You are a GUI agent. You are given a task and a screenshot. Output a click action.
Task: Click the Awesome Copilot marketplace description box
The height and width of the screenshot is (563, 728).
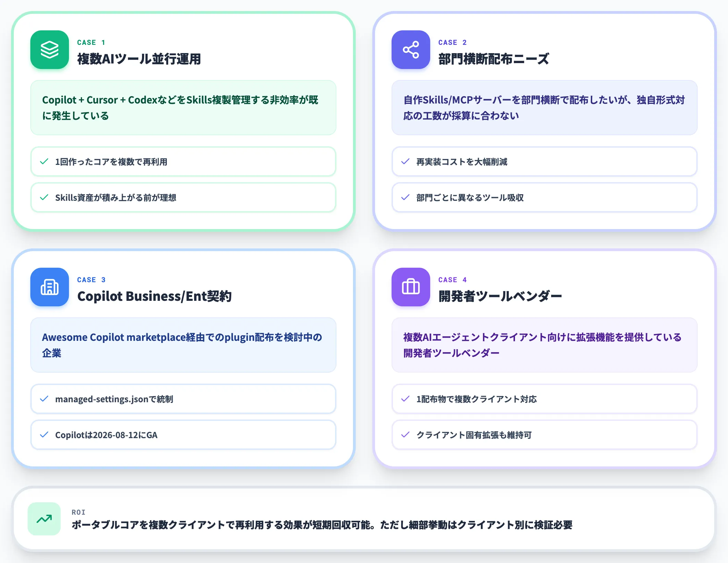pyautogui.click(x=183, y=345)
